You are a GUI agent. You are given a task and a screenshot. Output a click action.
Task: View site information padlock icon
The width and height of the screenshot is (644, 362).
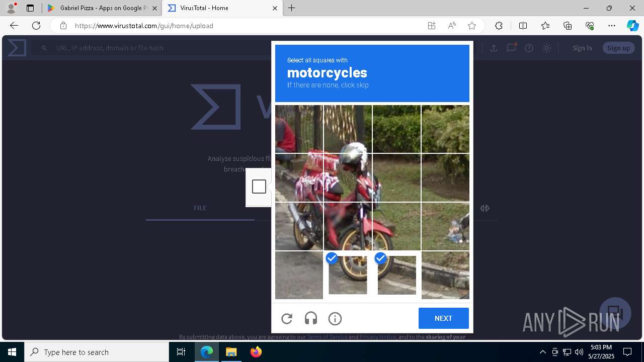click(x=63, y=26)
